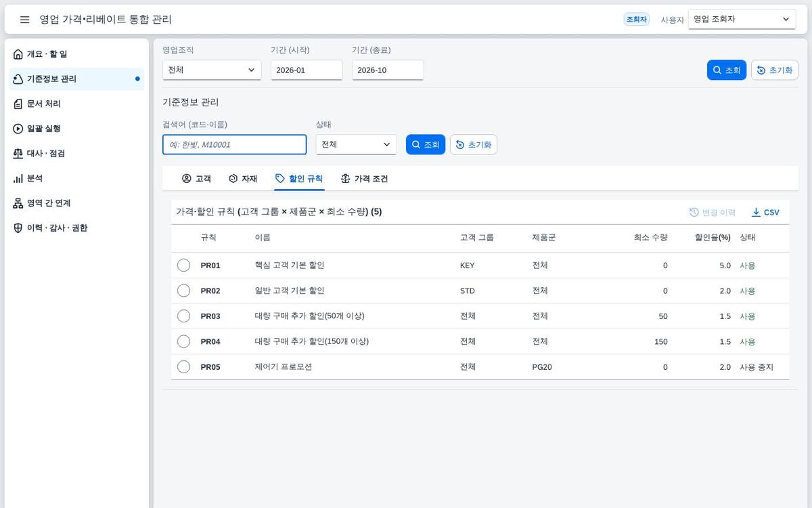Screen dimensions: 812x508
Task: Click the icon on 가격 조건 tab
Action: 346,179
